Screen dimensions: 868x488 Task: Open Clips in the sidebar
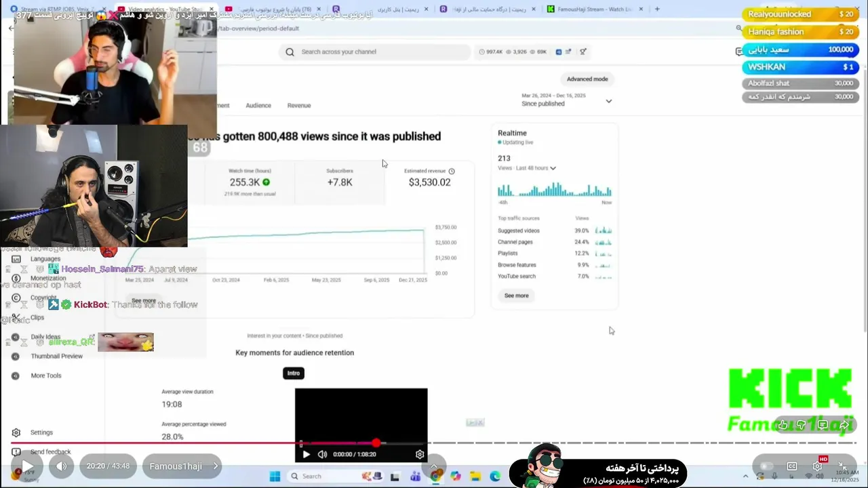point(37,317)
